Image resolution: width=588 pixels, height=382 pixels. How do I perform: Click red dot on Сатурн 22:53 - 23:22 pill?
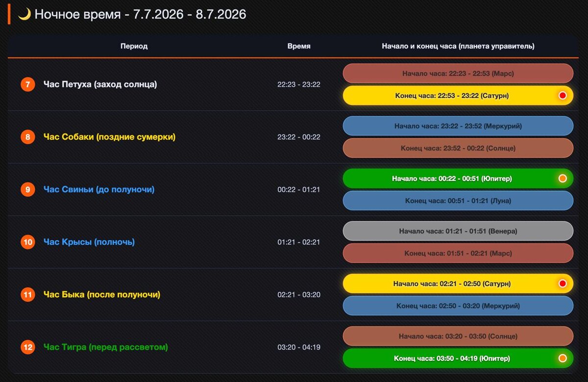pyautogui.click(x=563, y=96)
